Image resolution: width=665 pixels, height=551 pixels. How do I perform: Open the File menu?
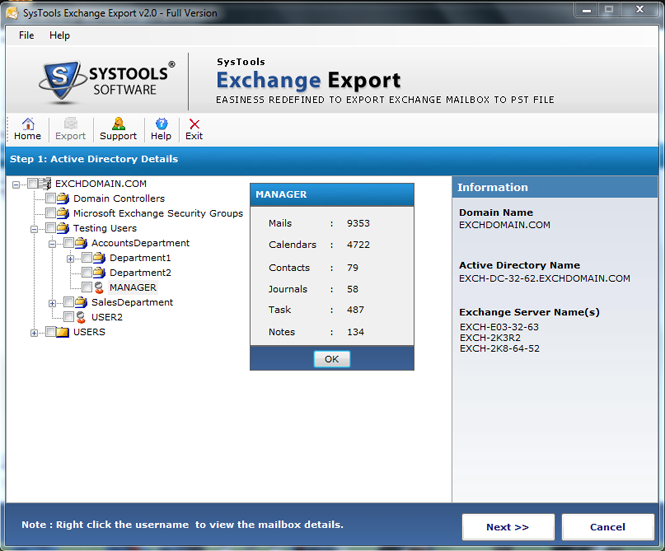pos(26,35)
